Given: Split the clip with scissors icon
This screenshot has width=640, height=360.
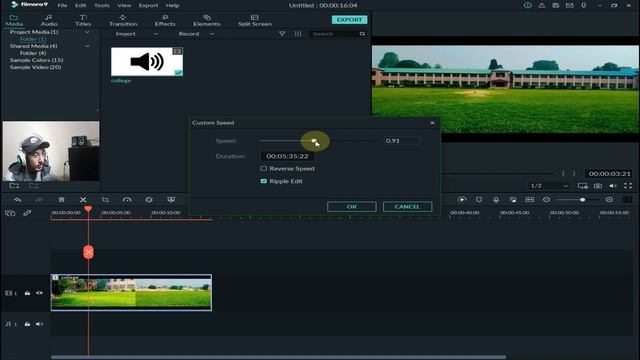Looking at the screenshot, I should pyautogui.click(x=83, y=200).
